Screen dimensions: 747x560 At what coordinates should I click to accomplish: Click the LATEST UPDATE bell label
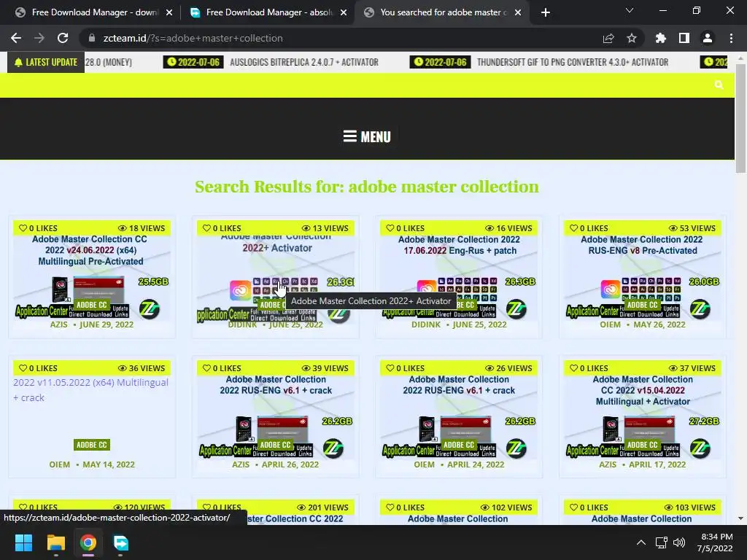coord(46,63)
